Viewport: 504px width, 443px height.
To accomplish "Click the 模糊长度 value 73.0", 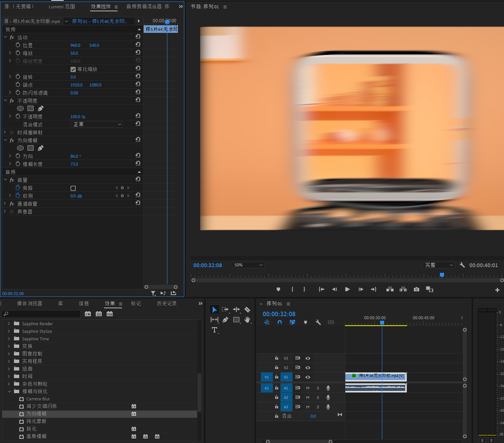I will click(74, 164).
